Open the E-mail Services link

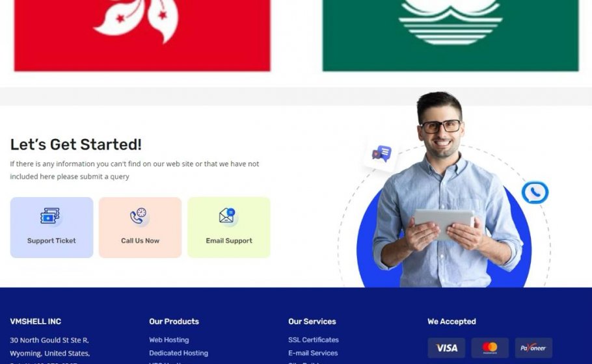(313, 353)
